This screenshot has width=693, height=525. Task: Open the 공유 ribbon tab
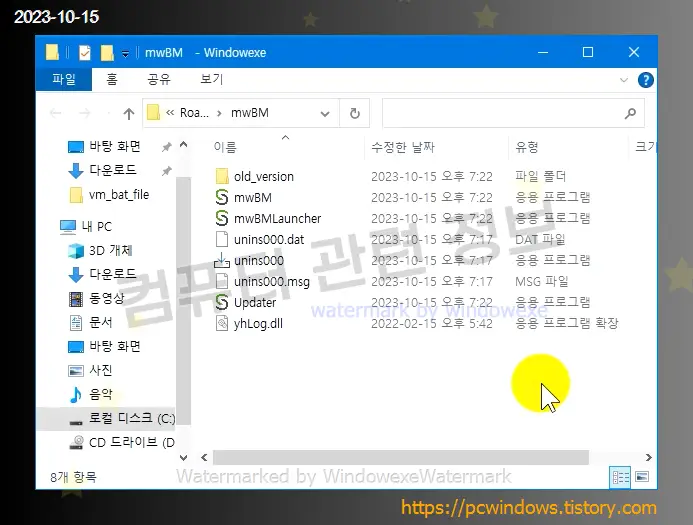[159, 79]
